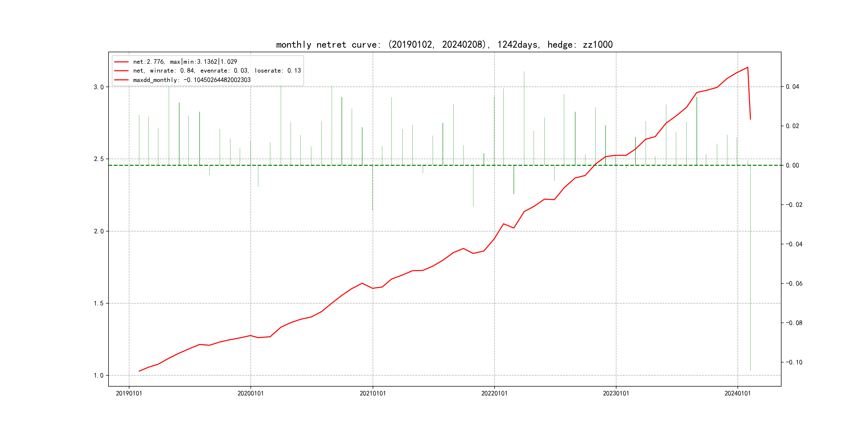
Task: Click the 3.0 left-axis tick label
Action: [x=98, y=87]
